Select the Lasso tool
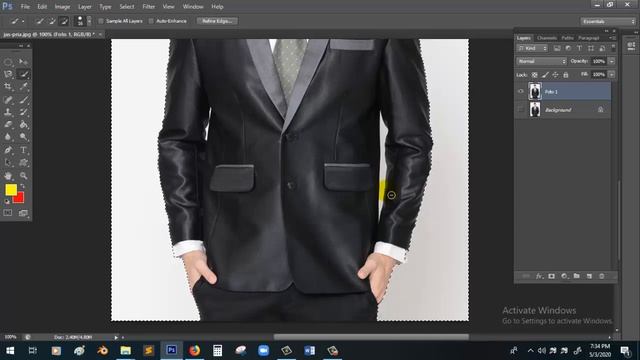The image size is (640, 360). [x=8, y=74]
